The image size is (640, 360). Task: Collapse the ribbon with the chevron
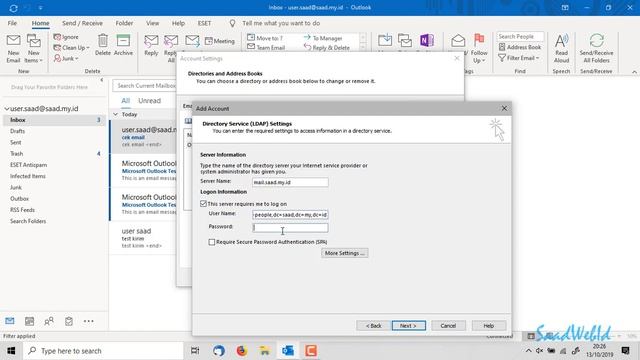pos(634,72)
